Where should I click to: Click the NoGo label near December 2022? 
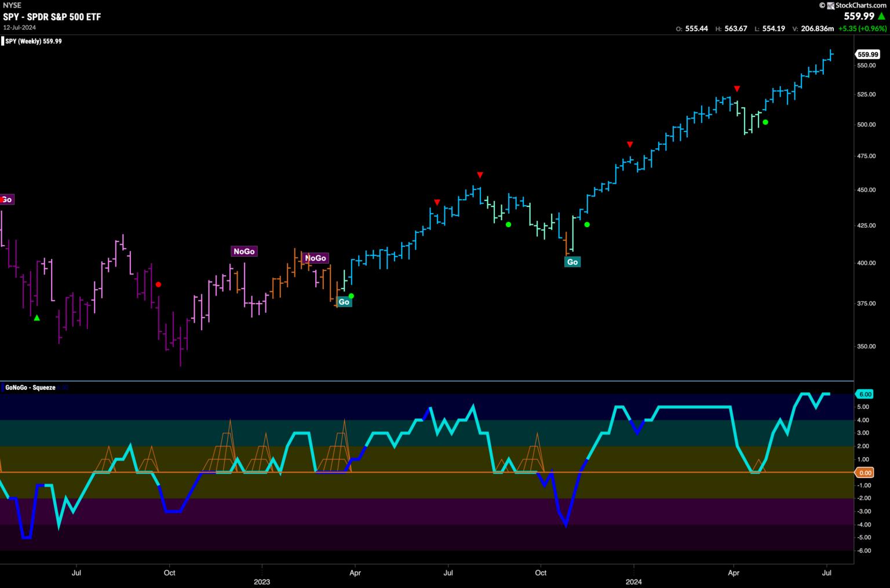243,251
